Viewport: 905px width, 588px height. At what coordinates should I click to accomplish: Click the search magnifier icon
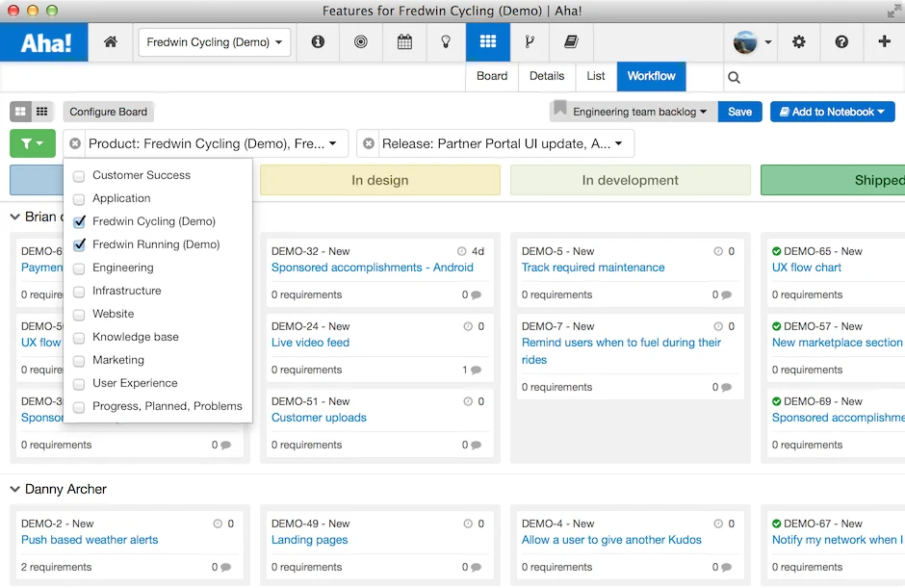734,77
